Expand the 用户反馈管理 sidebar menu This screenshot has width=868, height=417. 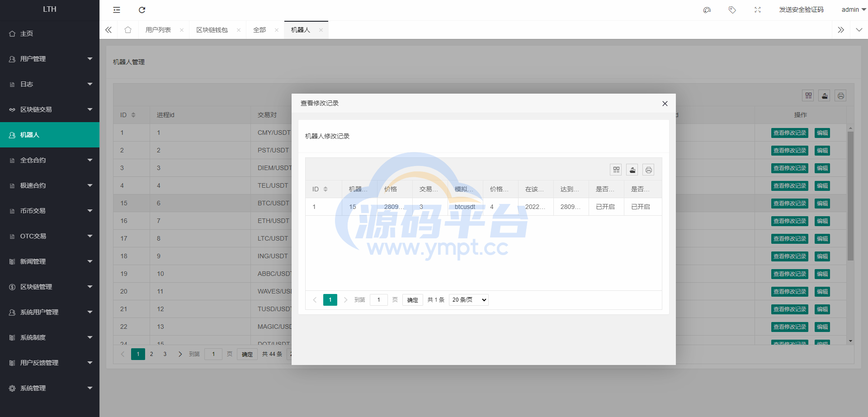50,363
